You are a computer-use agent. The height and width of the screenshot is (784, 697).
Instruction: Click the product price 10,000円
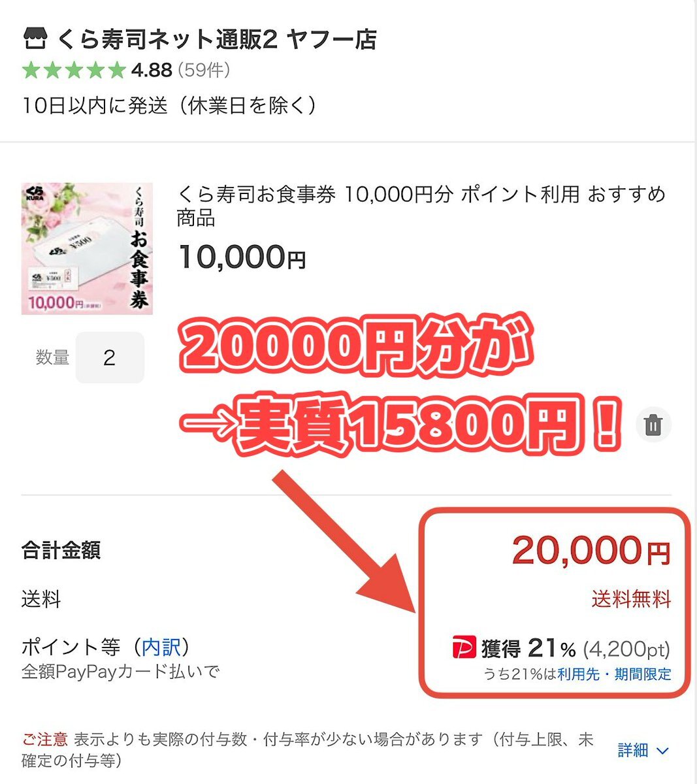pos(242,257)
